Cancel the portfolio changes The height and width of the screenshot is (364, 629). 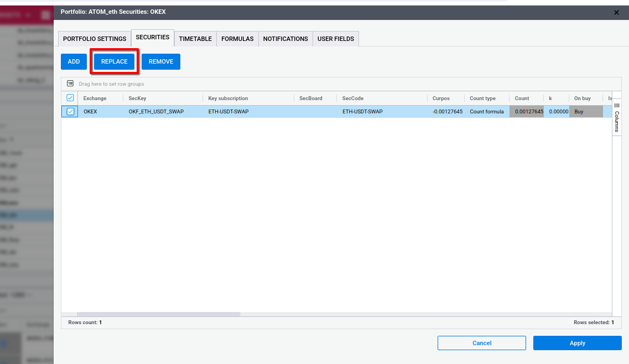click(x=482, y=343)
